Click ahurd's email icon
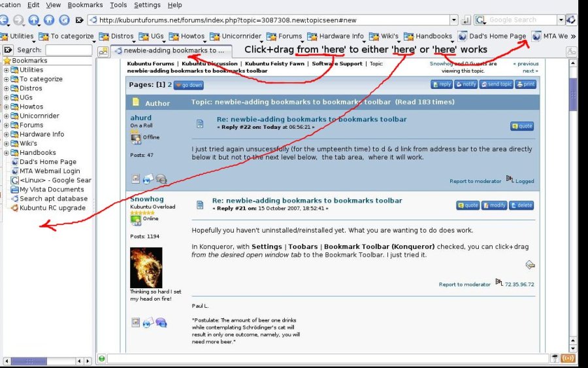This screenshot has height=368, width=588. coord(148,179)
